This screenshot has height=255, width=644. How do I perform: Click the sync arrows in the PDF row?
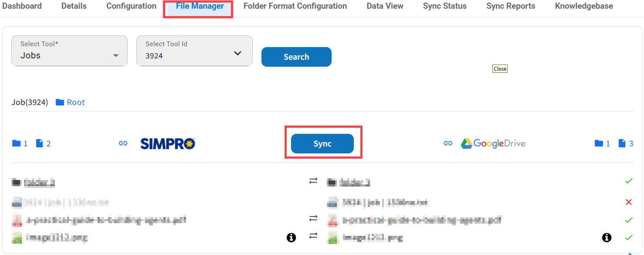click(313, 218)
